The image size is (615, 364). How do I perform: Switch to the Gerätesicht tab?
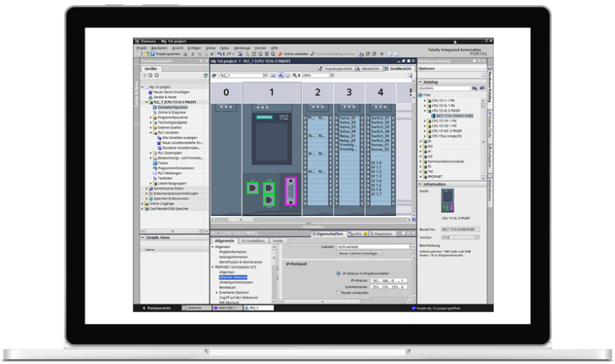click(x=397, y=68)
